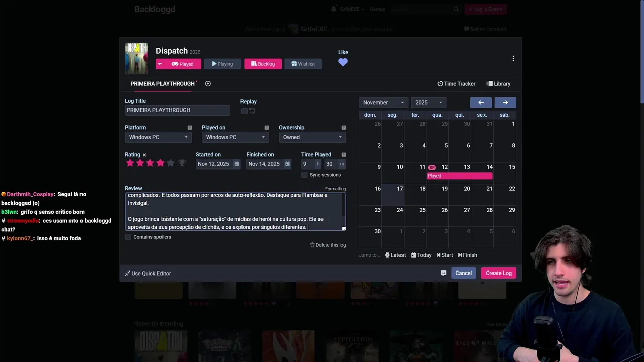644x362 pixels.
Task: Jump to Latest in calendar
Action: 395,255
